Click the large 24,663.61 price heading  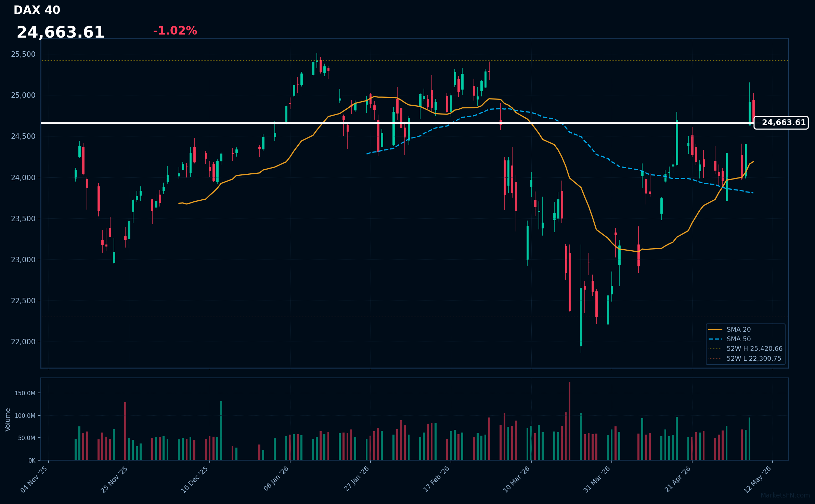point(60,32)
